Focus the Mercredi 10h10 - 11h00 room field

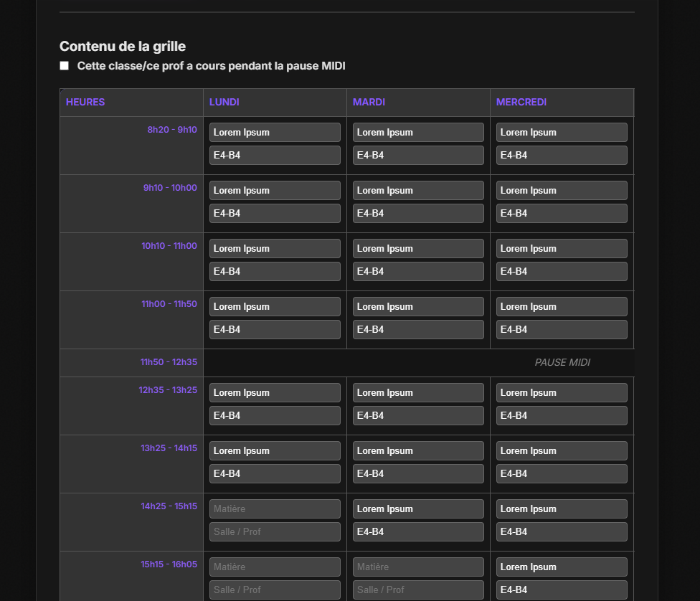pos(562,272)
